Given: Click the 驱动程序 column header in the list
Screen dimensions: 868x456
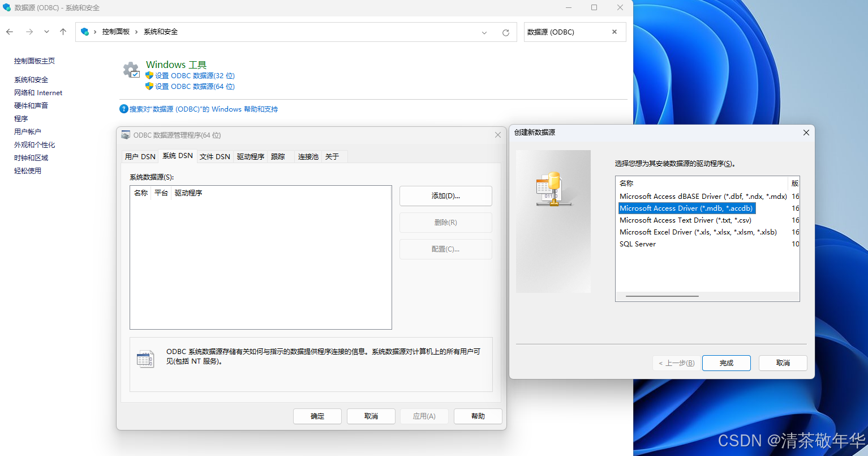Looking at the screenshot, I should 188,193.
